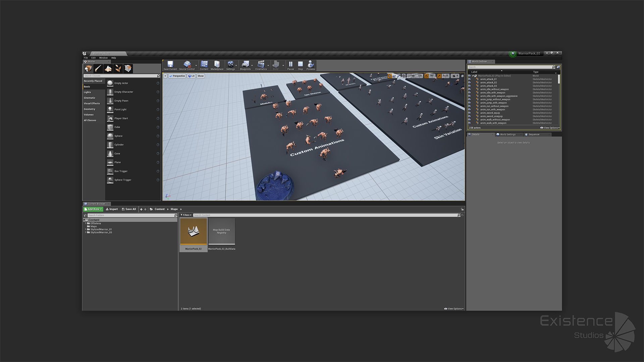Viewport: 644px width, 362px height.
Task: Click the Save All button
Action: tap(129, 209)
